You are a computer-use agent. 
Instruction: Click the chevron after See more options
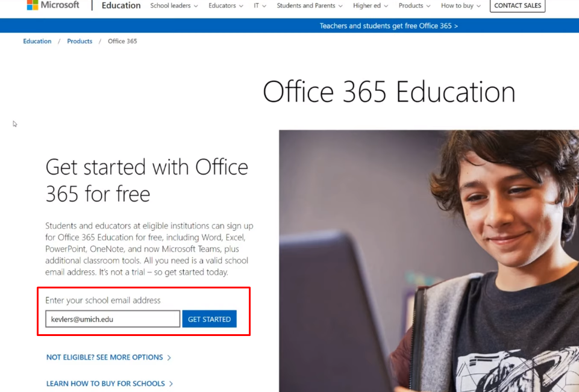(x=169, y=358)
